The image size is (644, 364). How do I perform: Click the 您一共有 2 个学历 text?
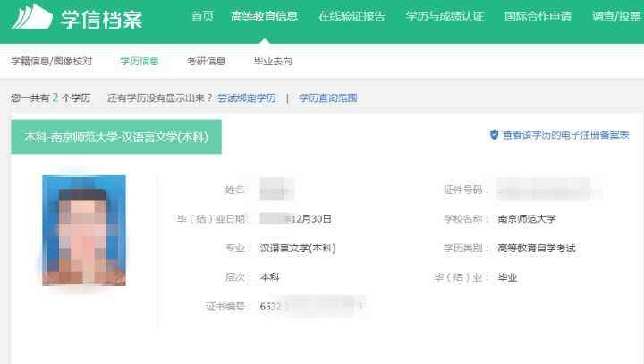tap(50, 98)
